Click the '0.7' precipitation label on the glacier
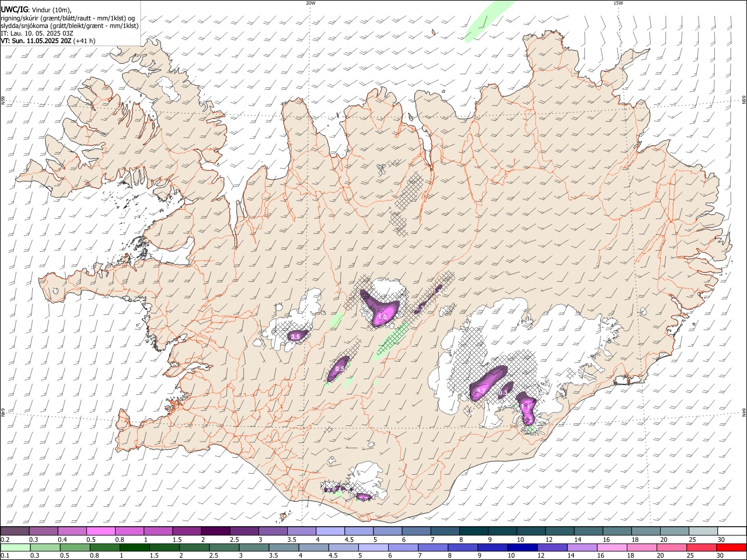 (482, 390)
